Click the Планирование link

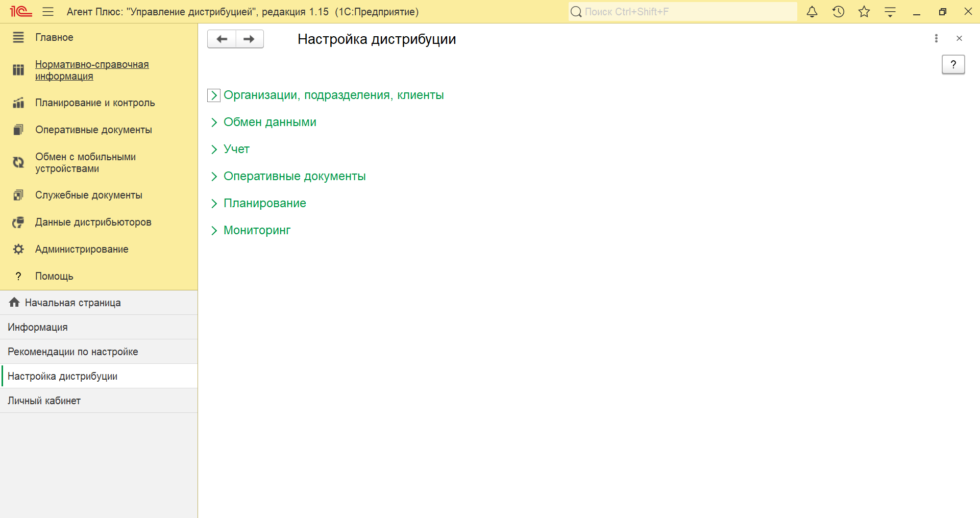(x=265, y=203)
